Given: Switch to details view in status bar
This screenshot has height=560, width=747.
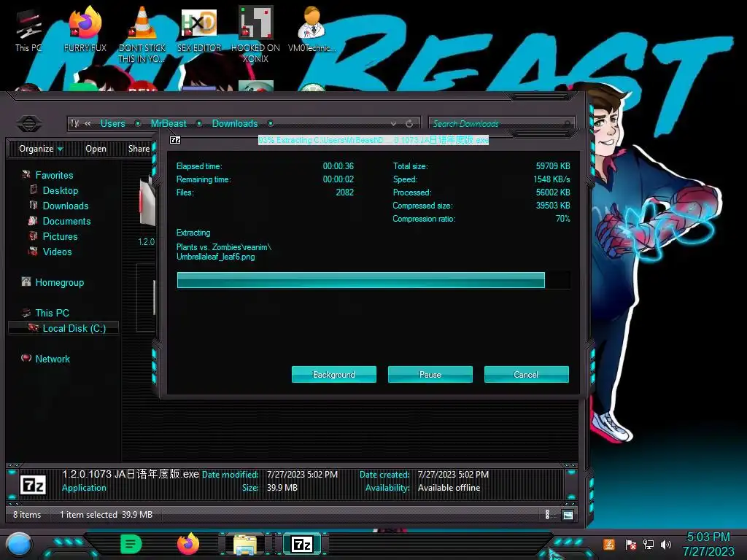Looking at the screenshot, I should click(547, 515).
